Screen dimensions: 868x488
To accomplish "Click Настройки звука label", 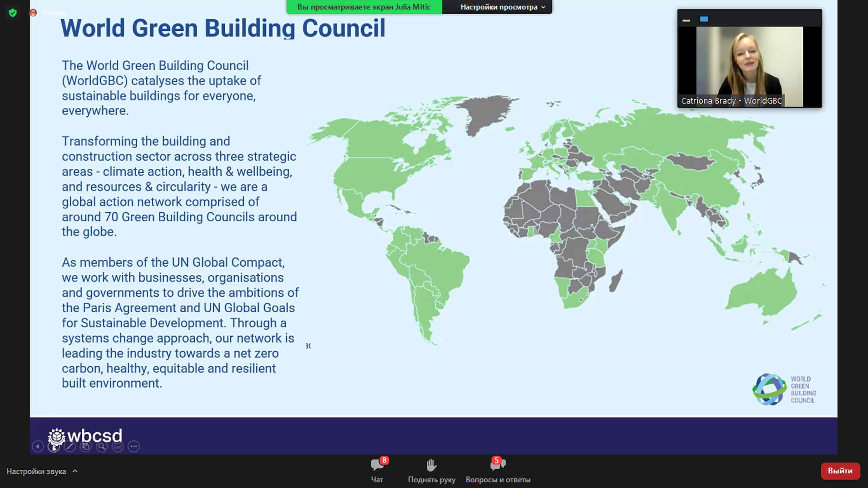I will 36,472.
